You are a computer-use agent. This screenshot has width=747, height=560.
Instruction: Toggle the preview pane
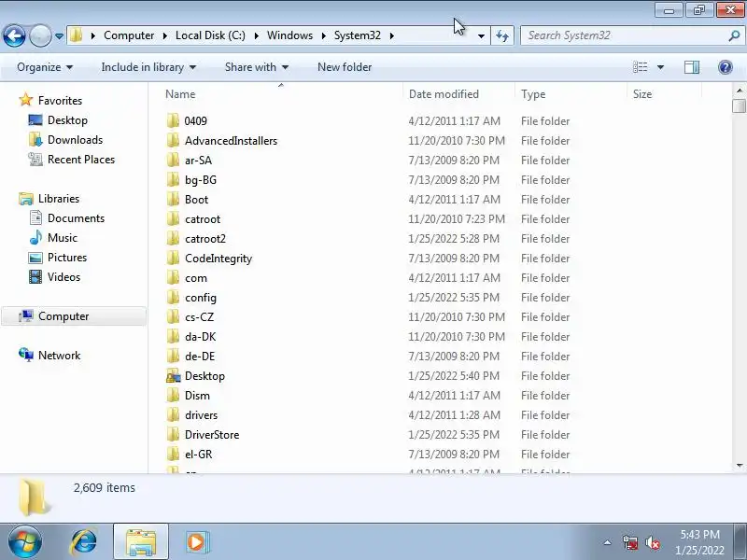pos(692,67)
